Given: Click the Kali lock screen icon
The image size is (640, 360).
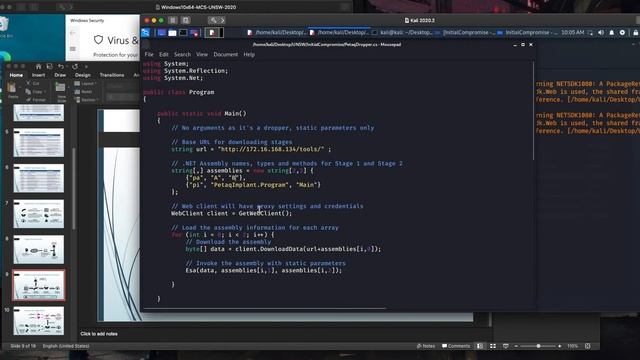Looking at the screenshot, I should pyautogui.click(x=636, y=33).
